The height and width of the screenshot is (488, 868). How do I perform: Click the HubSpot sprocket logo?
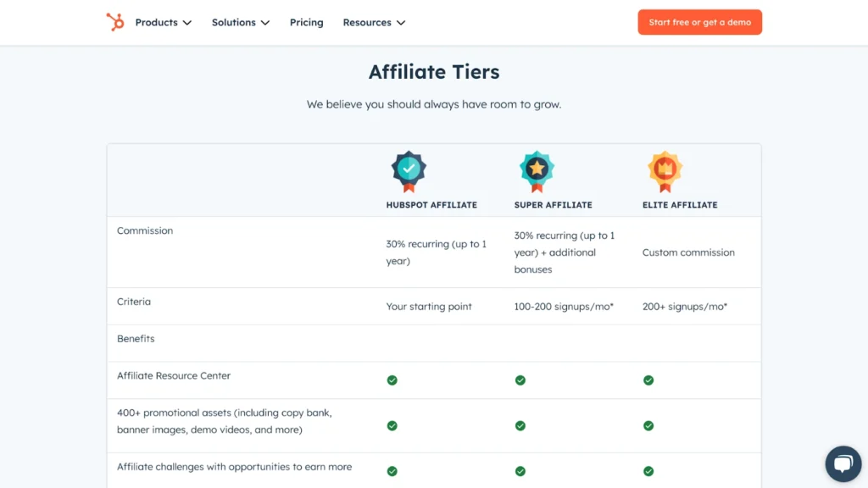114,22
